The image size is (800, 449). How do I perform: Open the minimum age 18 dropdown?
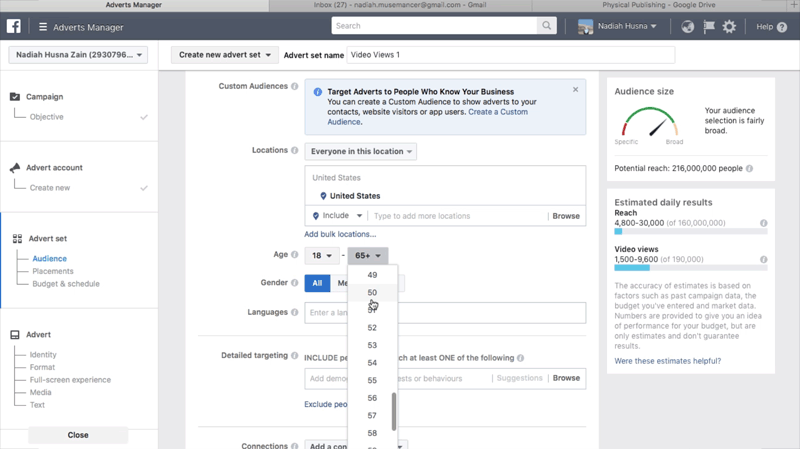[x=322, y=256]
